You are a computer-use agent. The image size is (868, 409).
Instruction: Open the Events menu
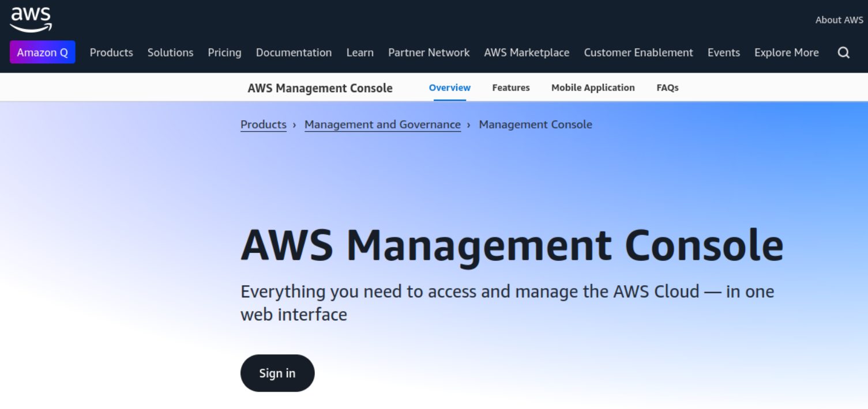coord(723,52)
